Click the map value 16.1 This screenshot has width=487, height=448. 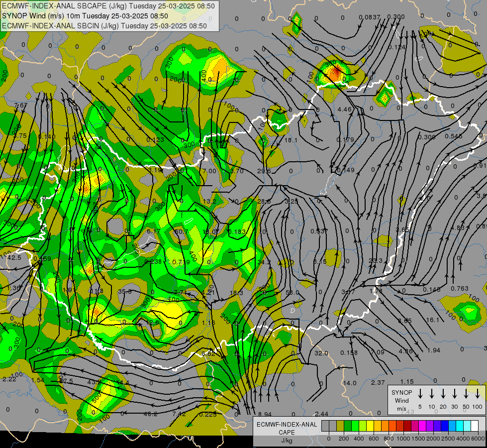coord(433,320)
